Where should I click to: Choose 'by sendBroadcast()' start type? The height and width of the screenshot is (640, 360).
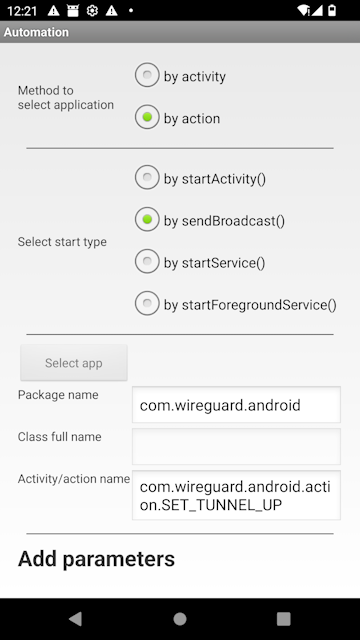210,220
